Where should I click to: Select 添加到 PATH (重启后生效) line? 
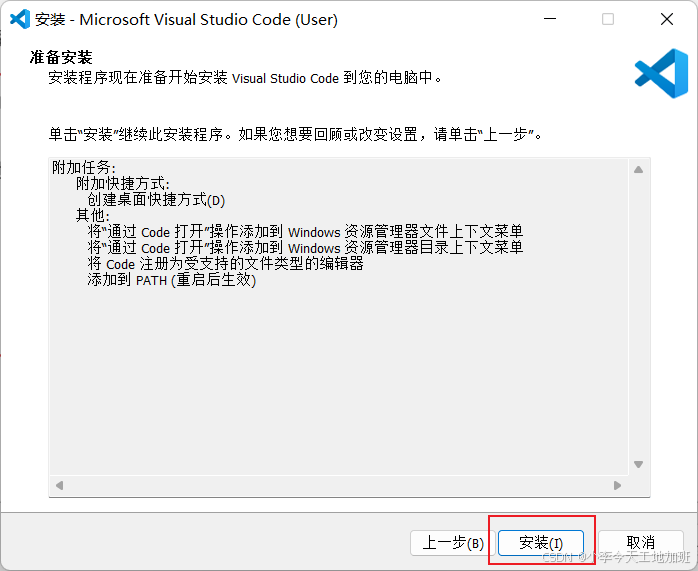coord(171,280)
